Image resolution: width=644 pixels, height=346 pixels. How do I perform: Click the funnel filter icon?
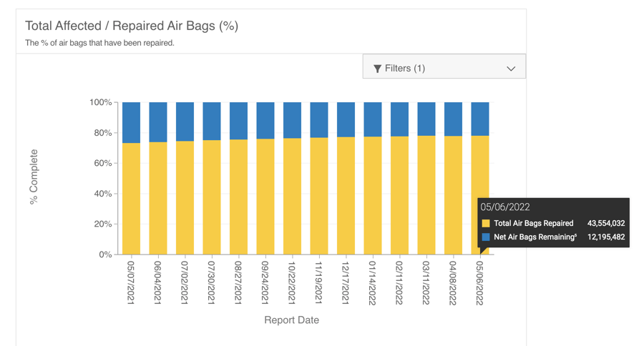[x=377, y=69]
